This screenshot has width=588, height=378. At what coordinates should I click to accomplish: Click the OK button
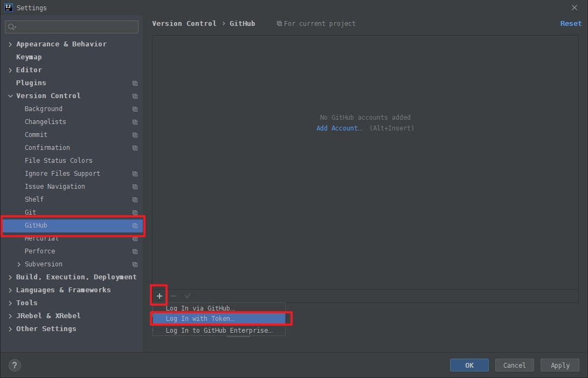469,365
